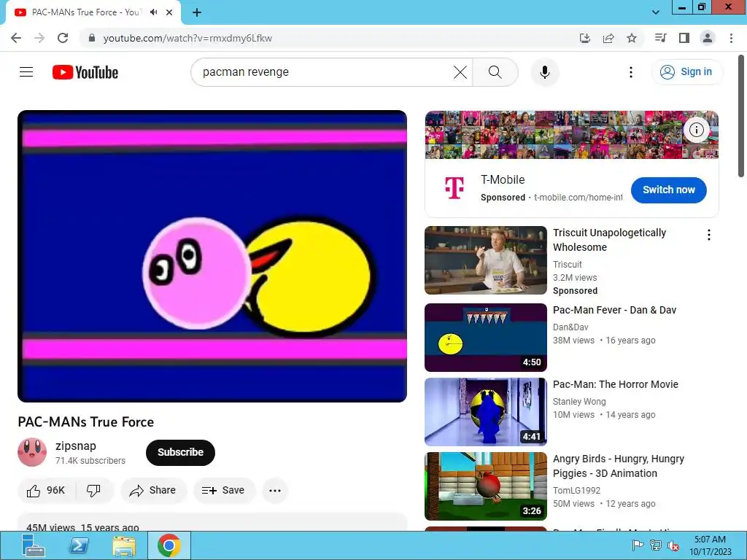Open Angry Birds Hungry Piggies video title

[619, 466]
